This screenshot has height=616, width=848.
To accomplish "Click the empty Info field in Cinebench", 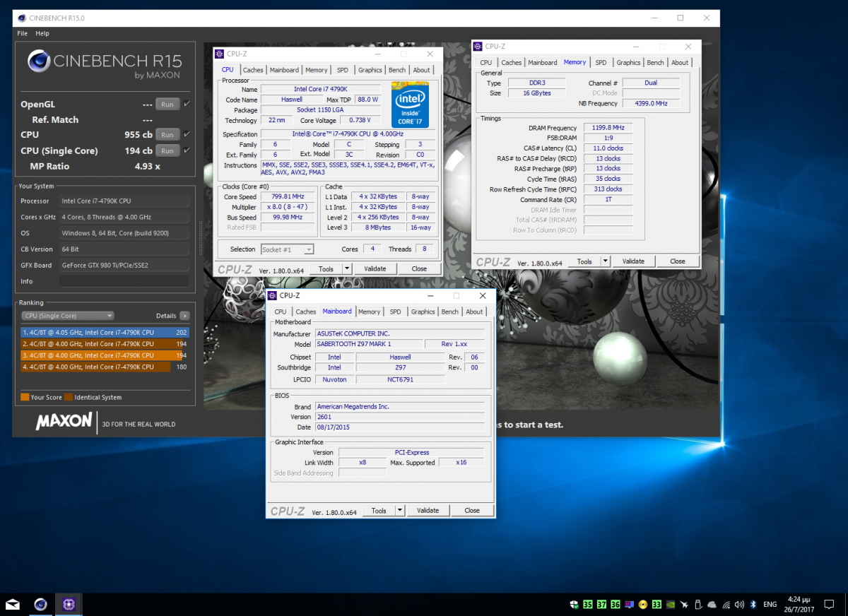I will pos(124,281).
